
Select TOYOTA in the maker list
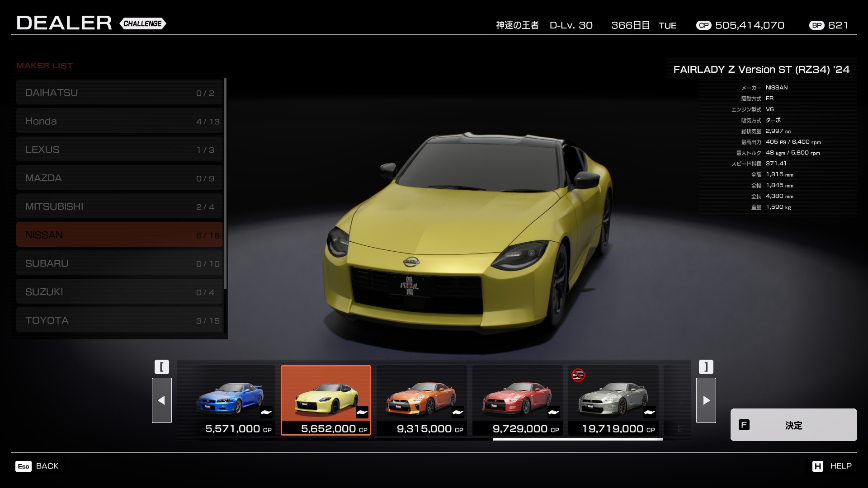119,320
